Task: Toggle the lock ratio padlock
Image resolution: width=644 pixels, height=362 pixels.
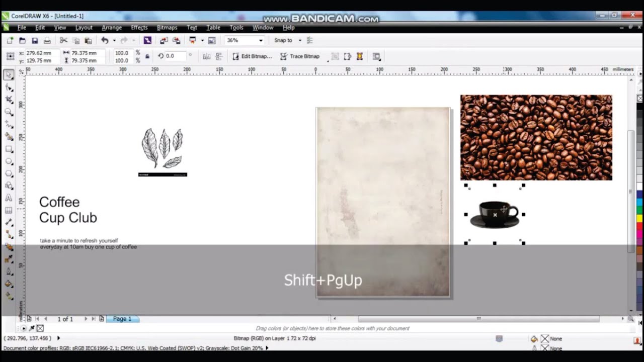Action: (x=147, y=56)
